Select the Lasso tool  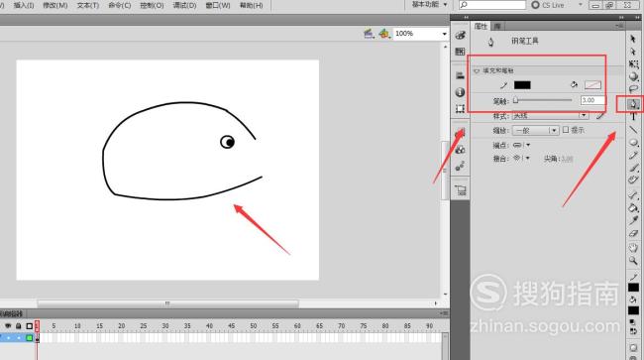(x=633, y=89)
